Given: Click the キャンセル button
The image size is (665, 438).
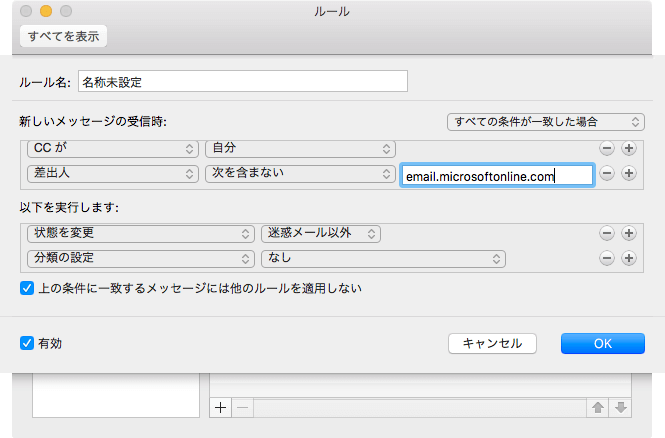Looking at the screenshot, I should (x=492, y=343).
